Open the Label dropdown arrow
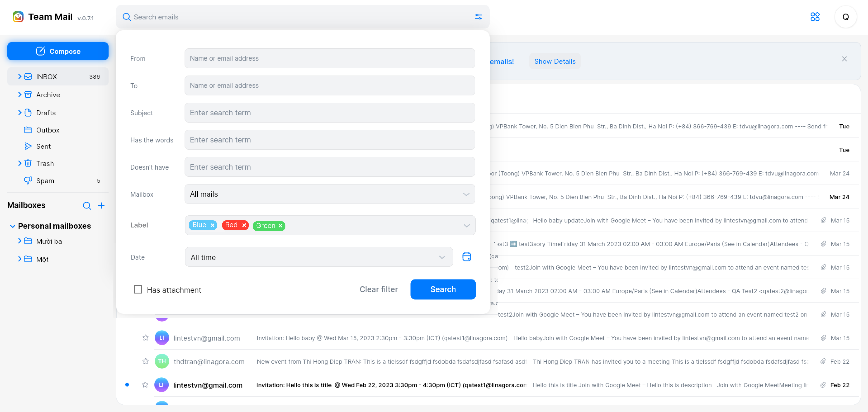 click(x=466, y=225)
